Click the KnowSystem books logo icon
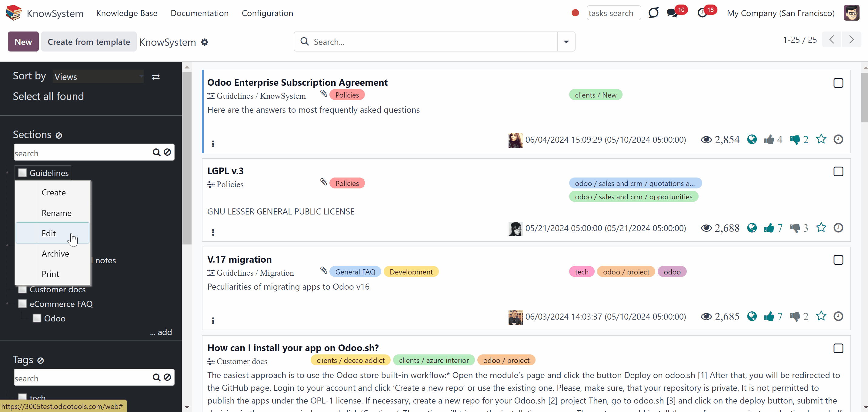Screen dimensions: 868x412 coord(14,13)
